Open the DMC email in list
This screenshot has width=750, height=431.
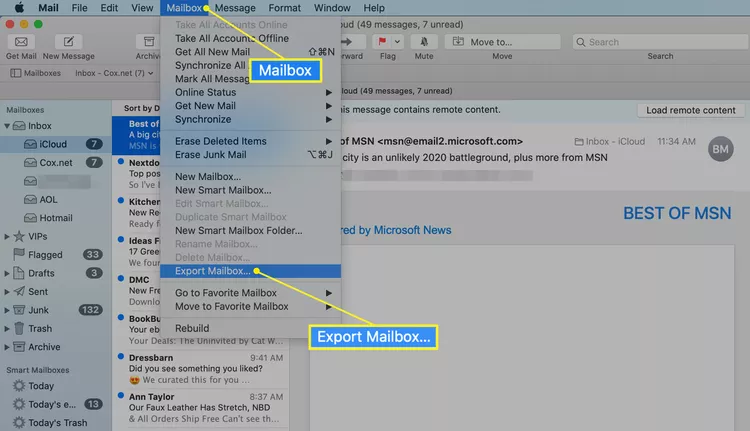pos(137,290)
